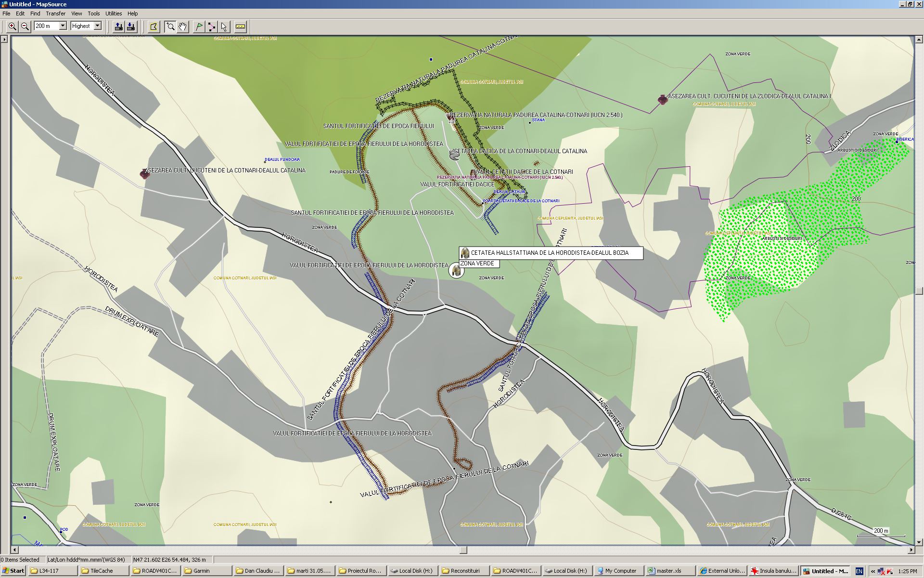Select the Distance/Bearing ruler tool

(x=240, y=26)
